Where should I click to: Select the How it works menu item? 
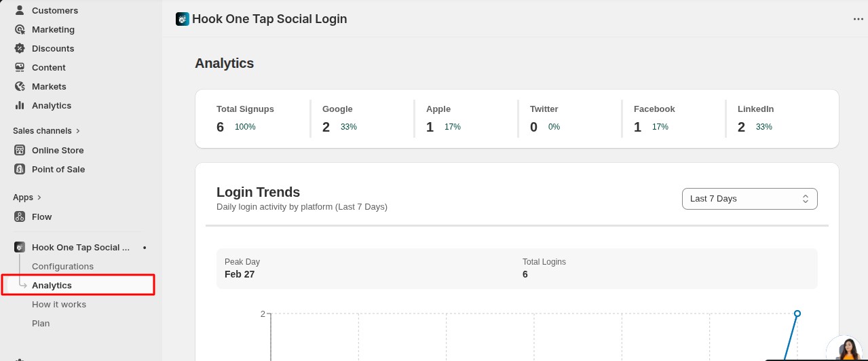[59, 304]
